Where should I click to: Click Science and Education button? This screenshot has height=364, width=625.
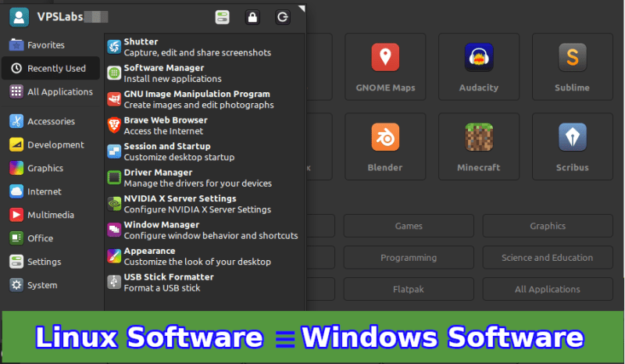[x=548, y=258]
